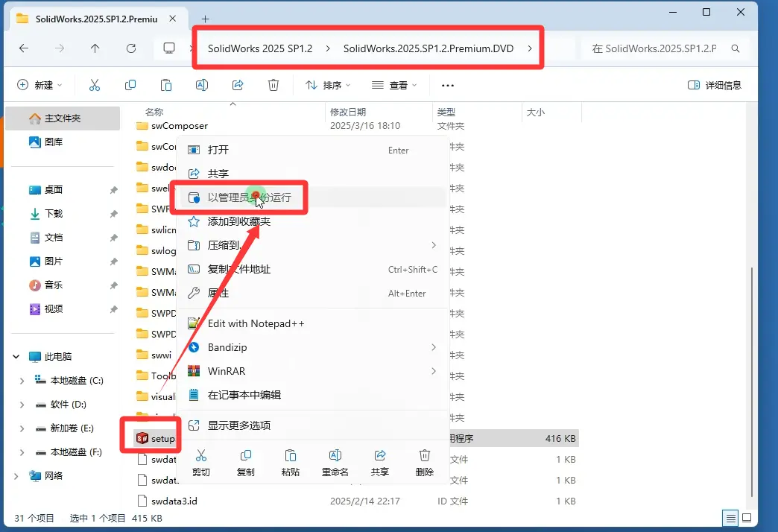
Task: Select 以管理员身份运行 in context menu
Action: [312, 197]
